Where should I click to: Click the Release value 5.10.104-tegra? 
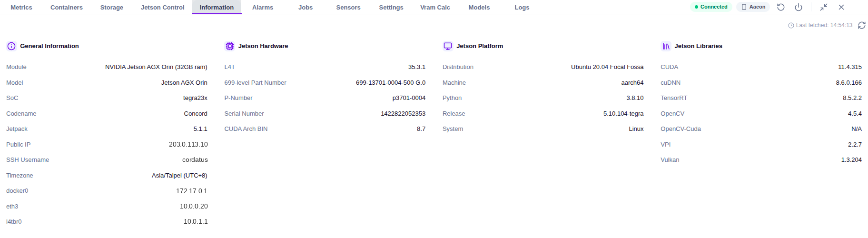[623, 114]
